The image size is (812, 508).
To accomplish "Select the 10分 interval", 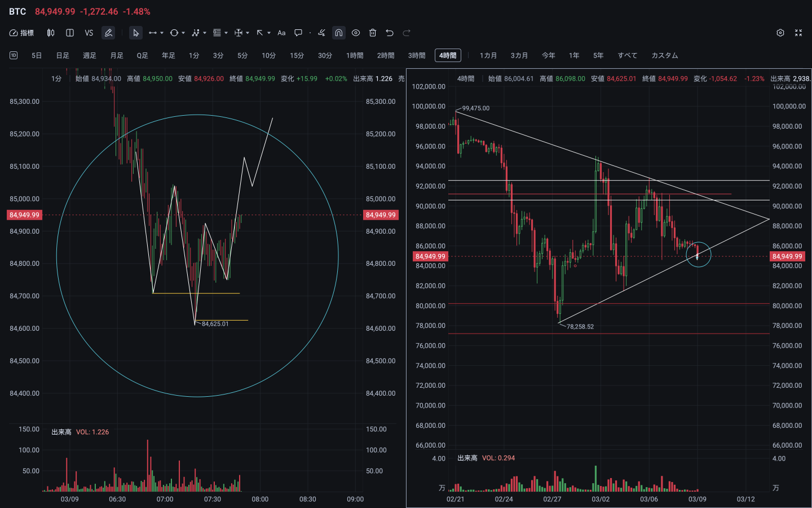I will (268, 55).
